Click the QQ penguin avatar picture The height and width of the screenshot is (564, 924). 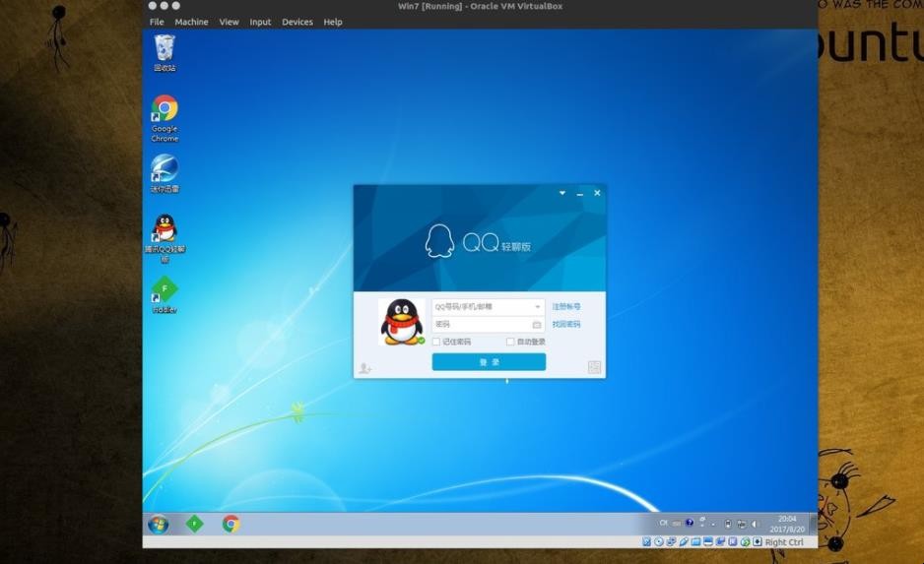(402, 322)
